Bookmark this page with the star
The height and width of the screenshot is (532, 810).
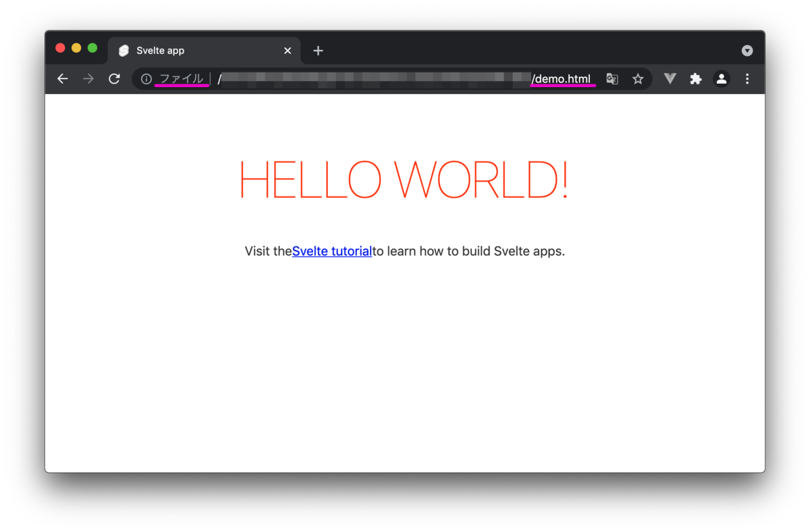[x=638, y=79]
